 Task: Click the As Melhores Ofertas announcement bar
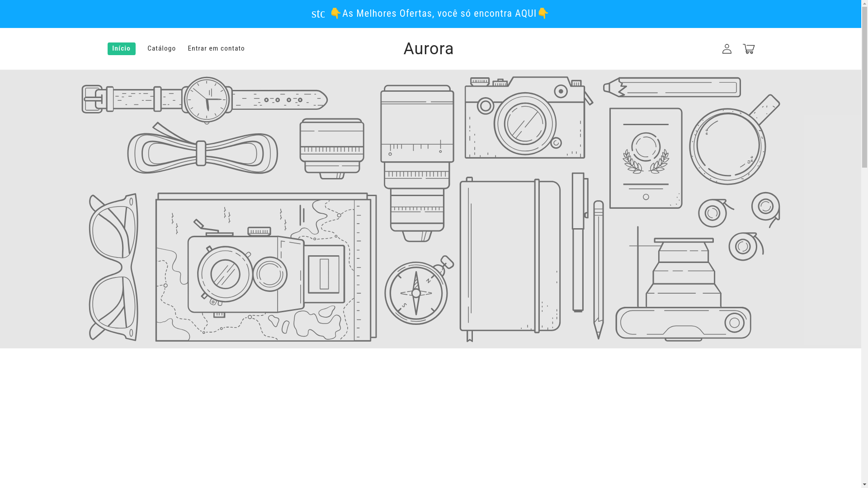tap(430, 14)
